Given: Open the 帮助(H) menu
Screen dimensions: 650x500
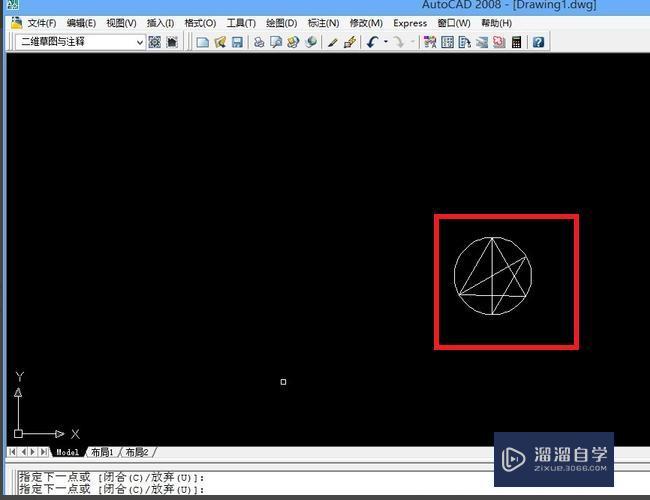Looking at the screenshot, I should 496,23.
